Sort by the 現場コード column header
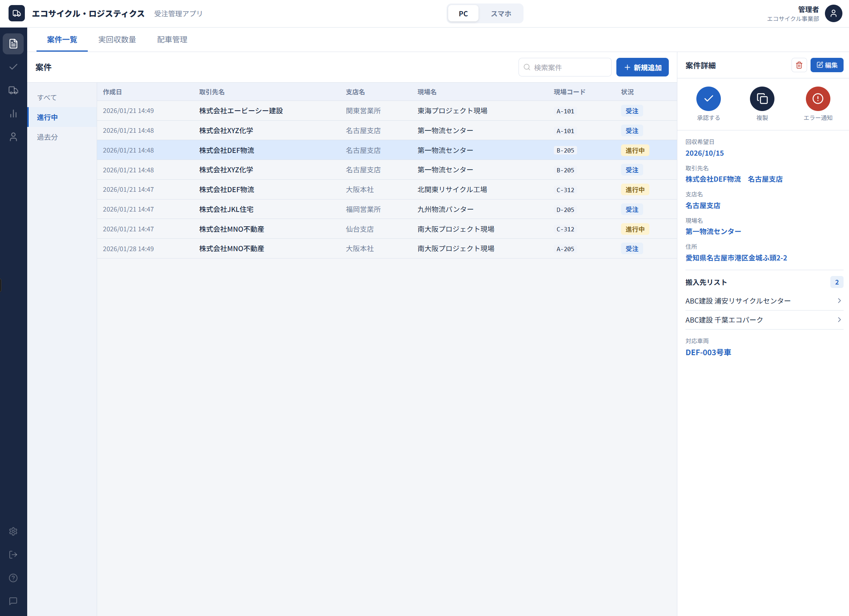Image resolution: width=849 pixels, height=616 pixels. pyautogui.click(x=569, y=92)
